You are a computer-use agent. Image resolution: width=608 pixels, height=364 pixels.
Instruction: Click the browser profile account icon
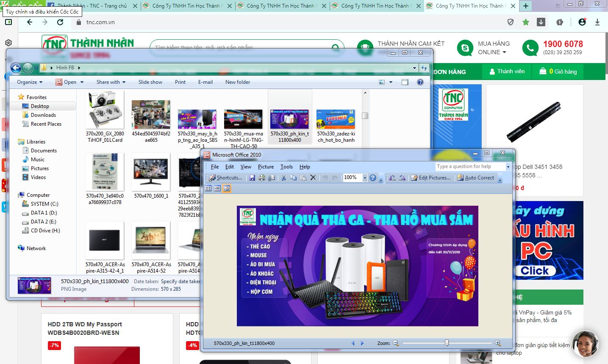[x=582, y=22]
